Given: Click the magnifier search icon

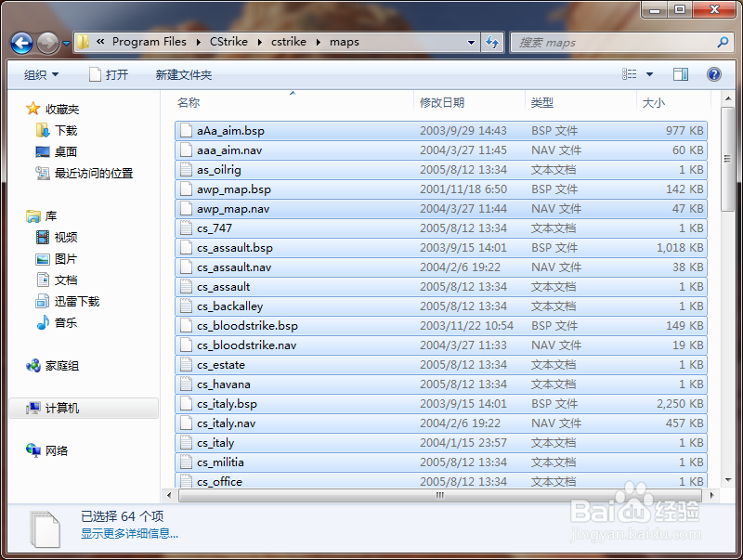Looking at the screenshot, I should (723, 43).
